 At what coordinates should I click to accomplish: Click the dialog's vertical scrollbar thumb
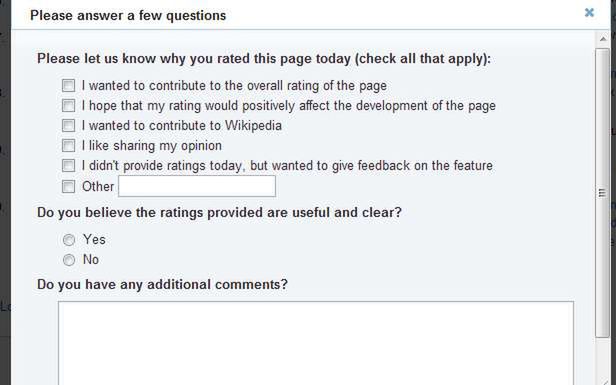pos(602,192)
